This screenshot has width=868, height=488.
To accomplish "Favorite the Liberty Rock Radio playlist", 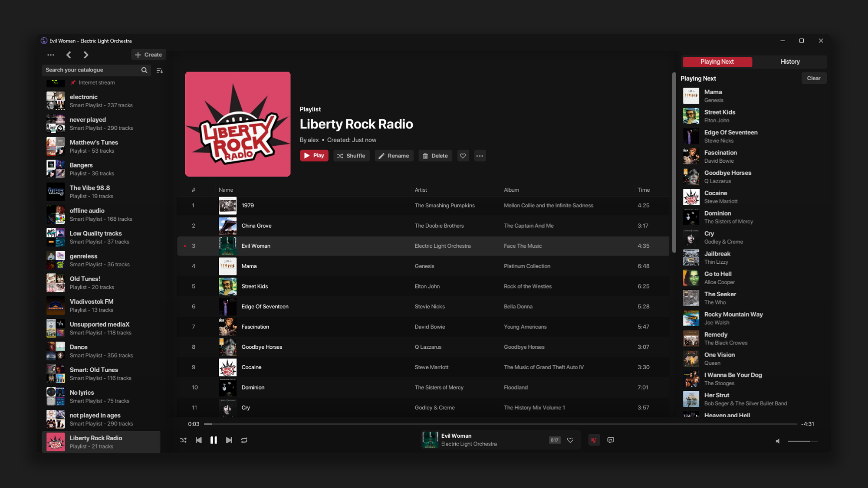I will (x=463, y=156).
